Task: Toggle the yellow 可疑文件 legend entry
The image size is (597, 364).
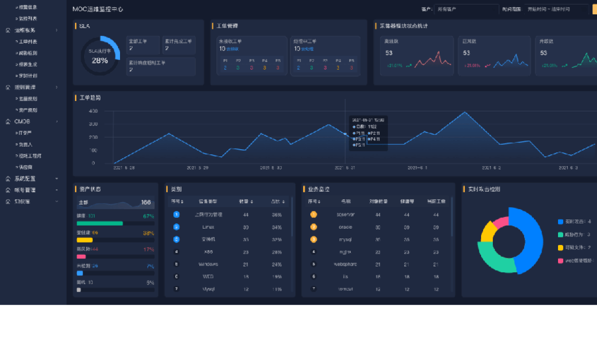Action: click(x=561, y=248)
